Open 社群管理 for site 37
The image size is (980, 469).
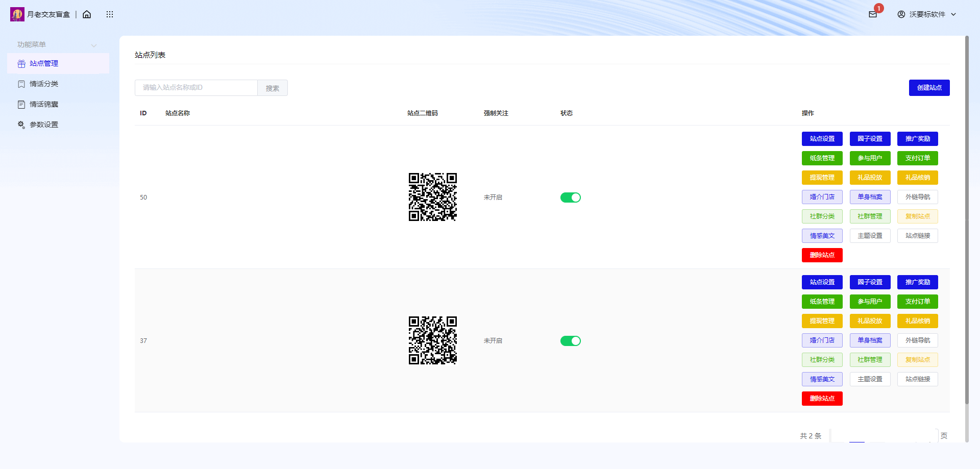pyautogui.click(x=870, y=360)
